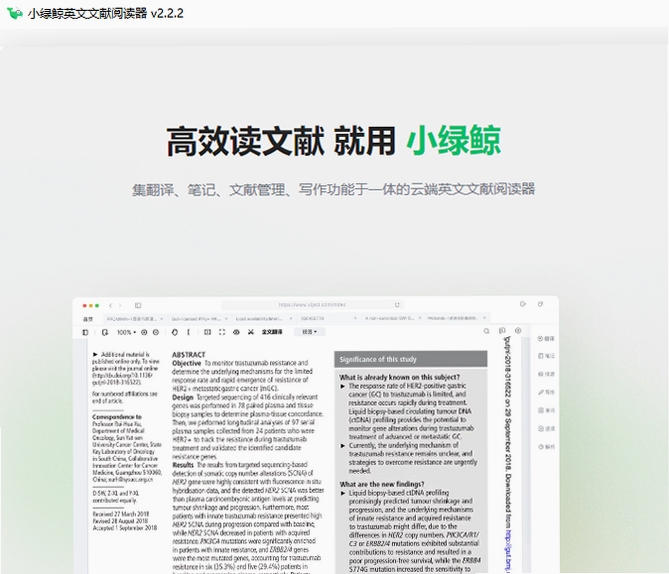Open the 翻译 translate panel in right sidebar
This screenshot has height=574, width=669.
(546, 338)
